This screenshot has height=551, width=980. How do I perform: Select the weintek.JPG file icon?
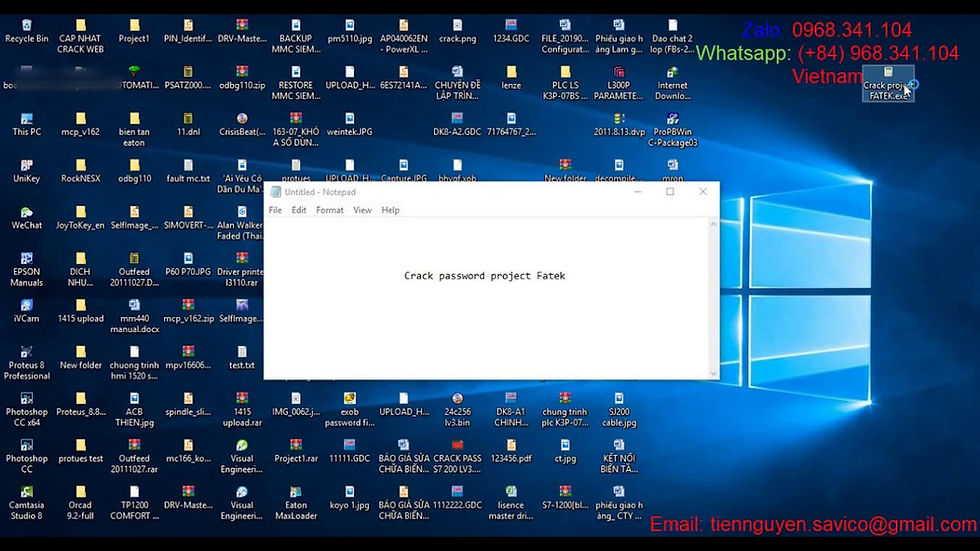349,124
